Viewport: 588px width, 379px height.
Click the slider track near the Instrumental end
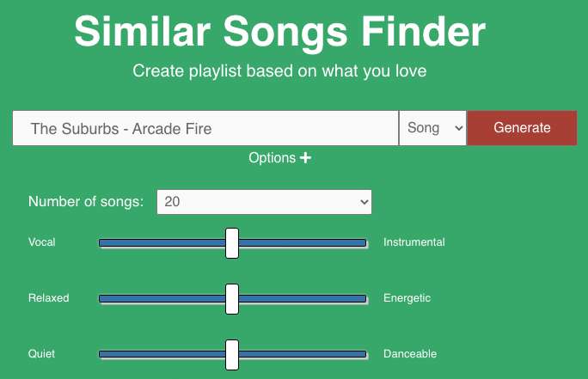348,242
